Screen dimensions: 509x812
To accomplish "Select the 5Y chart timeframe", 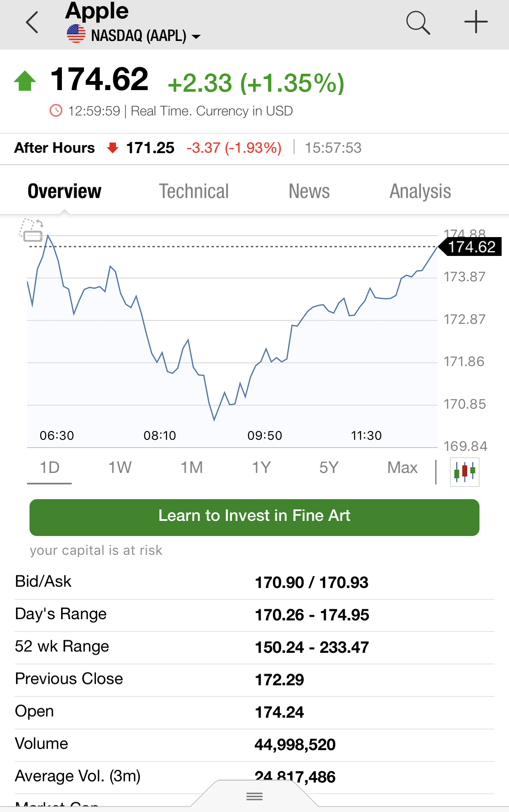I will pyautogui.click(x=329, y=468).
